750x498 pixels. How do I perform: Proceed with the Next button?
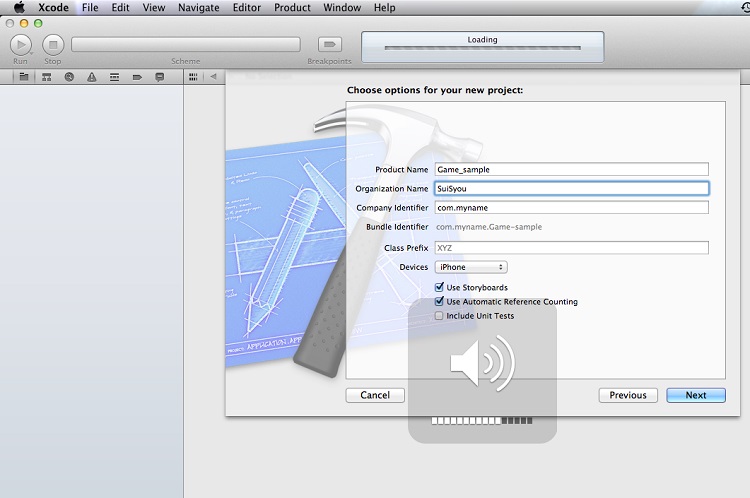[696, 395]
